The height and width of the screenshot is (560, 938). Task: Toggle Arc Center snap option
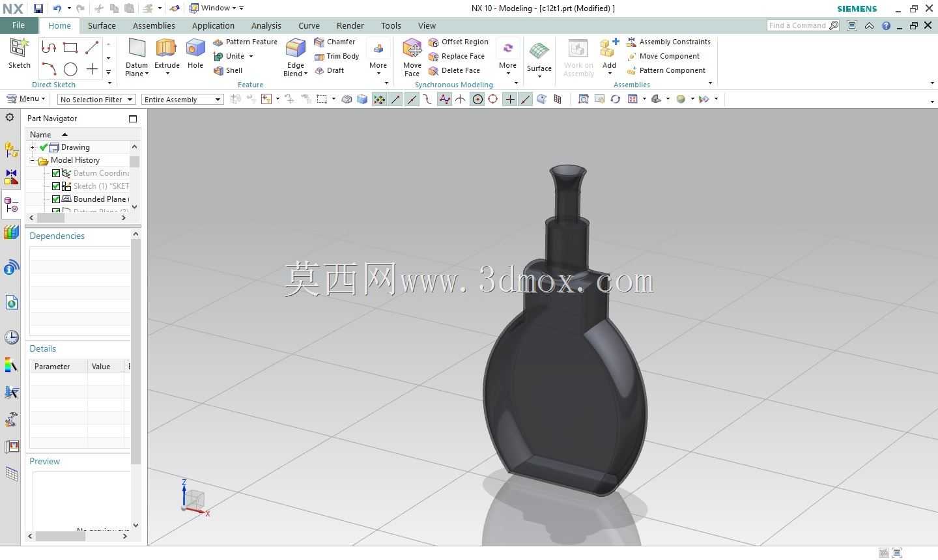pos(477,99)
